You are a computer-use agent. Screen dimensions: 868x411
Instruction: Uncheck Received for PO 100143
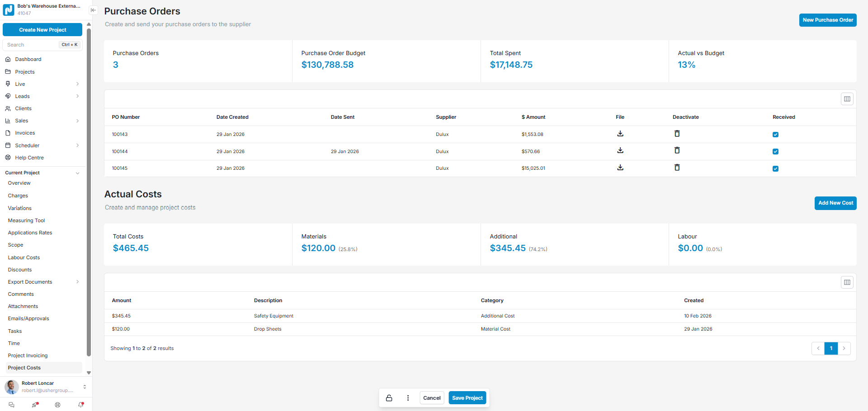click(775, 135)
